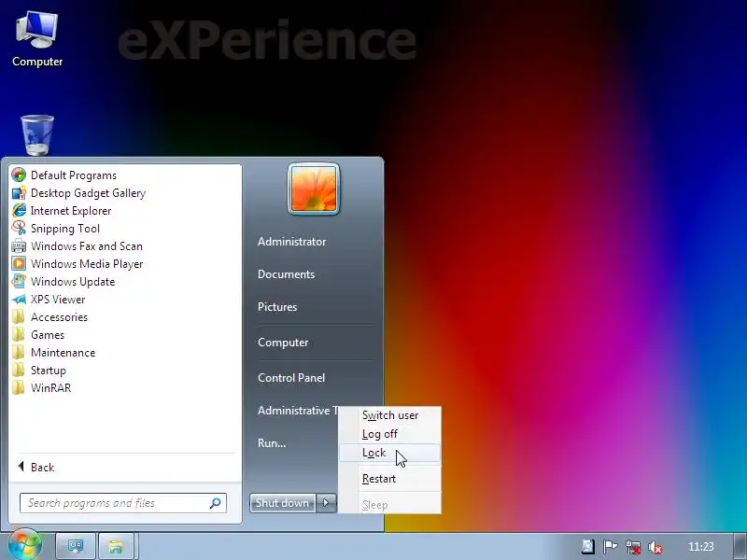Viewport: 747px width, 560px height.
Task: Open Control Panel link
Action: point(291,378)
